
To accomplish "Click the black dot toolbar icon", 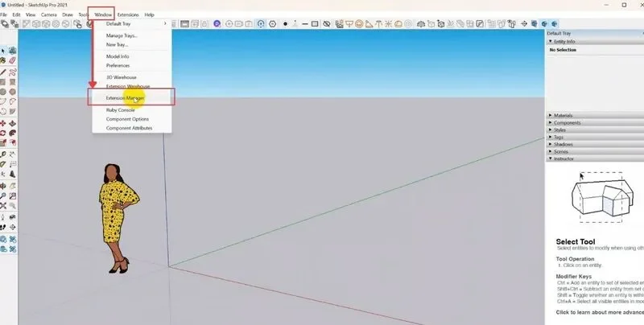I will coord(285,24).
